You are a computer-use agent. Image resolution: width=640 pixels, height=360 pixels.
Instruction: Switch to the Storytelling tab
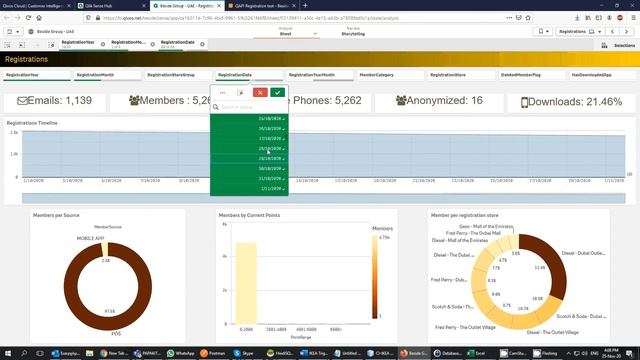[353, 31]
